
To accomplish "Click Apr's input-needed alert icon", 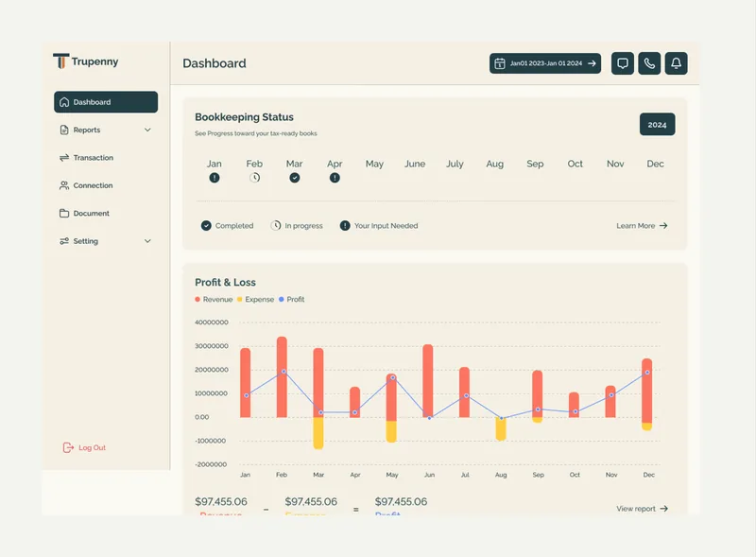I will 335,178.
